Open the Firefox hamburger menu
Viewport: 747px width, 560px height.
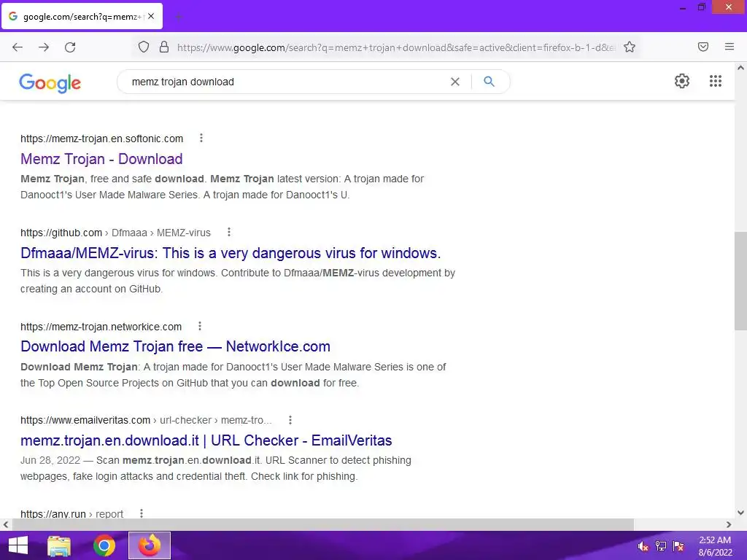pos(729,47)
